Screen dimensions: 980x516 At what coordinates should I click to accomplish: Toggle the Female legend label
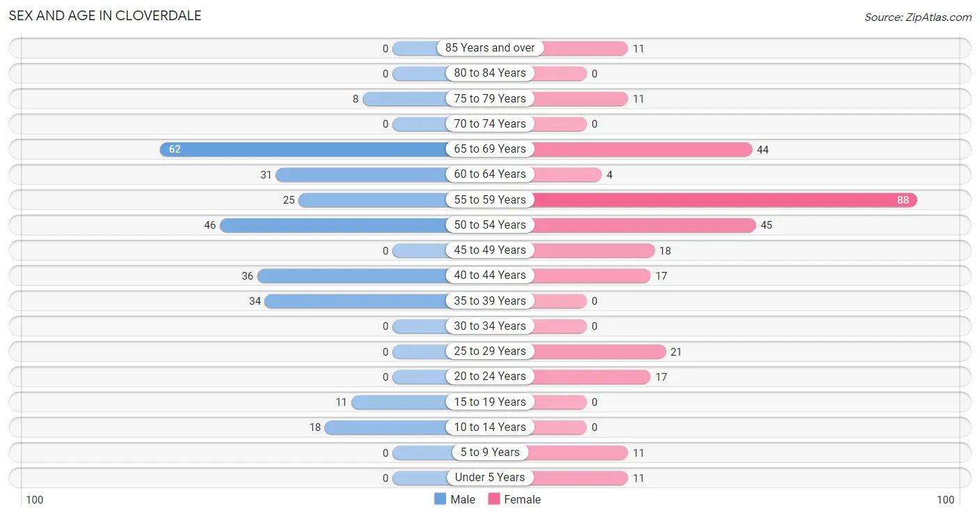coord(523,499)
